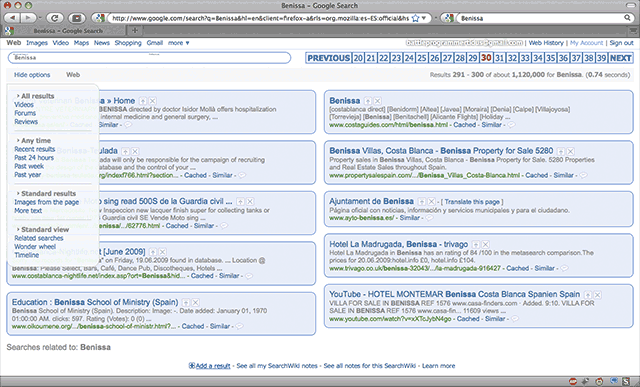640x387 pixels.
Task: See all my SearchWiki notes
Action: (x=277, y=366)
